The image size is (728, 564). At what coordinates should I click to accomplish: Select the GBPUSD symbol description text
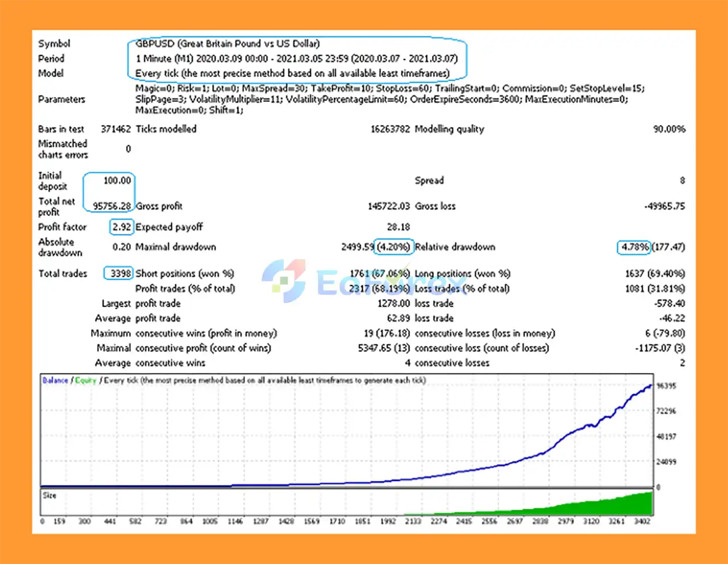click(x=227, y=44)
